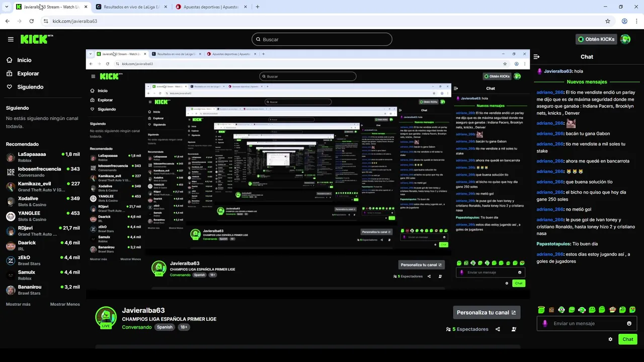
Task: Open RDjavi recommended channel
Action: 43,231
